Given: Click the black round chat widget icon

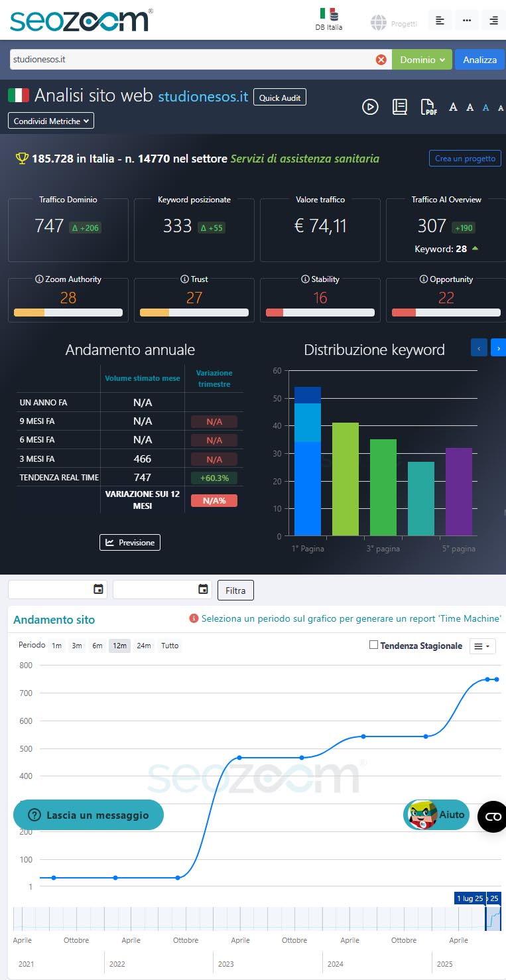Looking at the screenshot, I should pyautogui.click(x=493, y=816).
